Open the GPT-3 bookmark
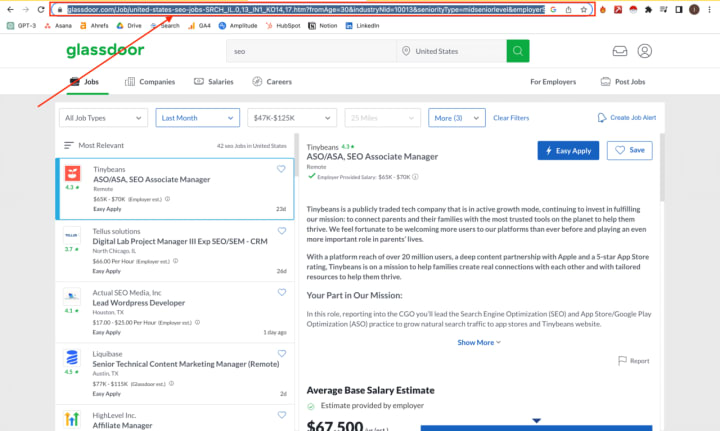Screen dimensions: 720x431 coord(21,26)
